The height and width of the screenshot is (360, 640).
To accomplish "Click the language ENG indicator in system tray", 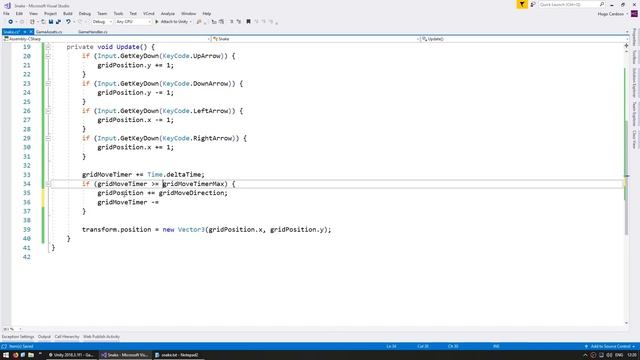I will pyautogui.click(x=619, y=355).
